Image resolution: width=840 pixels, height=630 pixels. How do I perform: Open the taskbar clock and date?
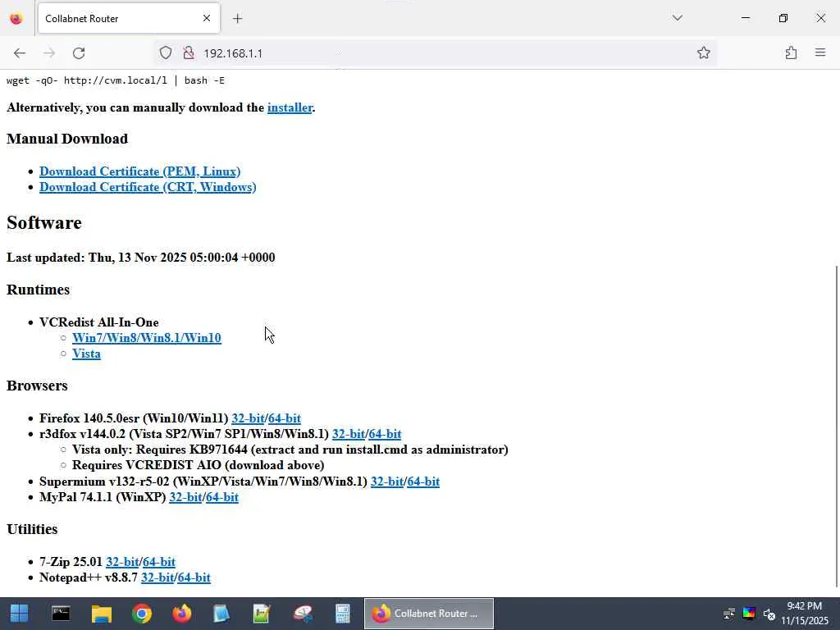point(805,614)
